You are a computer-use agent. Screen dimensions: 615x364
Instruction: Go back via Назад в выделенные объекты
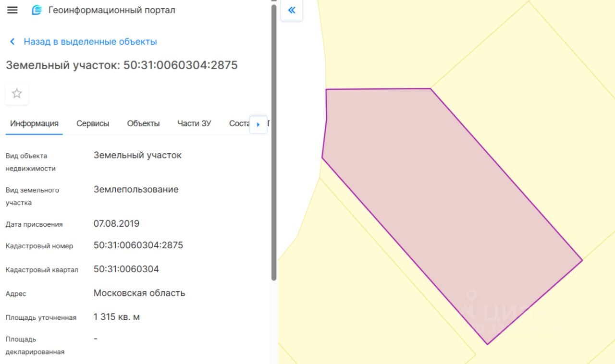(x=90, y=42)
